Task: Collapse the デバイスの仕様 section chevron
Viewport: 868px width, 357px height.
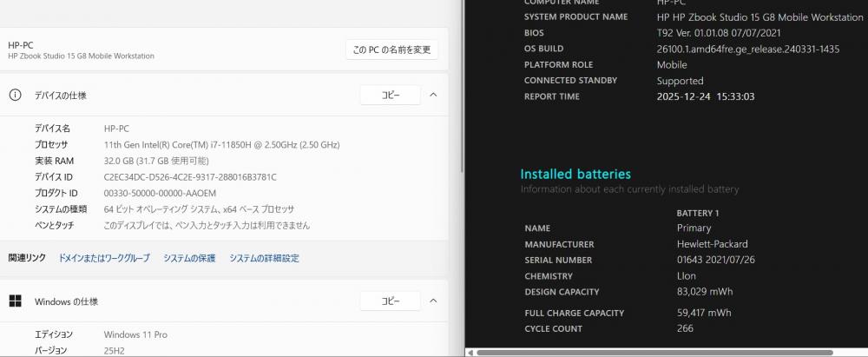Action: pos(433,95)
